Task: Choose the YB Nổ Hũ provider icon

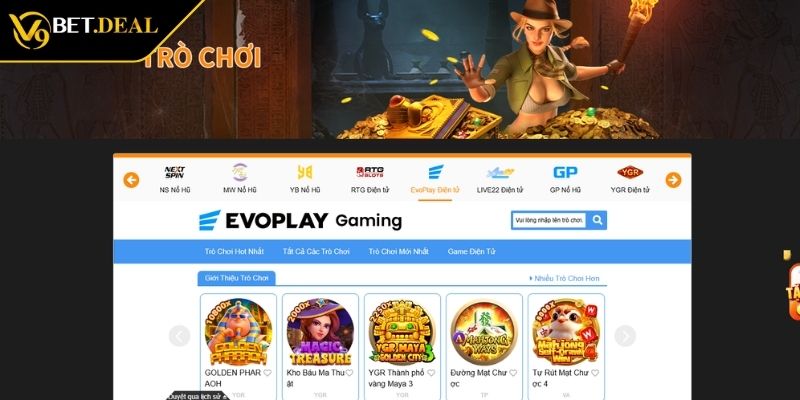Action: (x=305, y=172)
